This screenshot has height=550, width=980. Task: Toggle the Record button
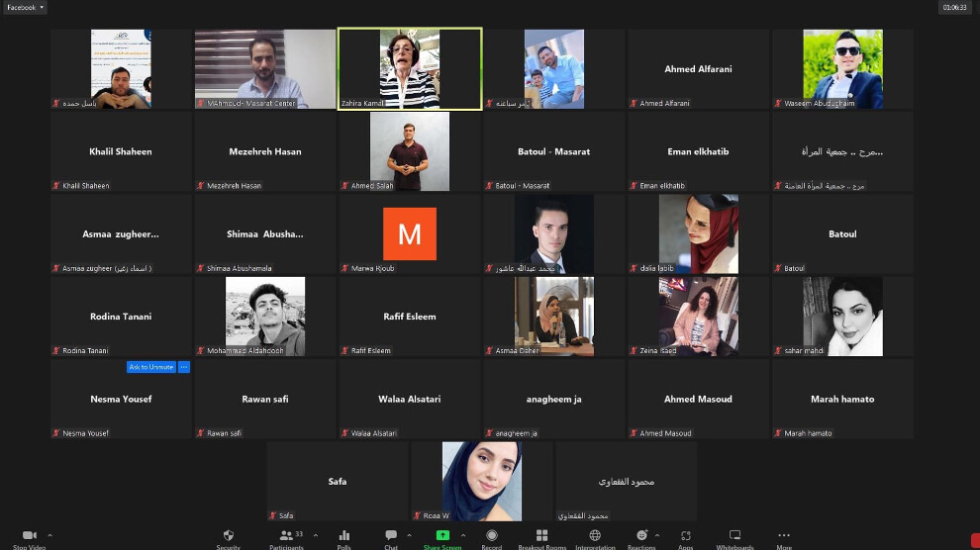492,536
